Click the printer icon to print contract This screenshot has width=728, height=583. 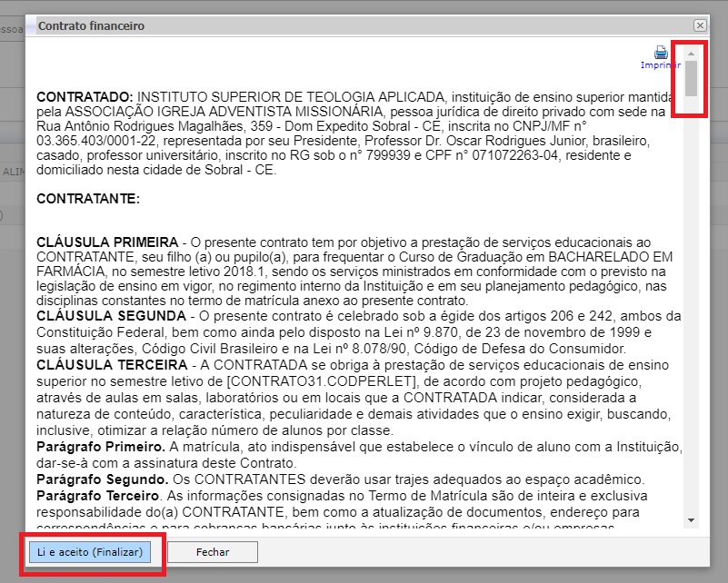[x=661, y=53]
